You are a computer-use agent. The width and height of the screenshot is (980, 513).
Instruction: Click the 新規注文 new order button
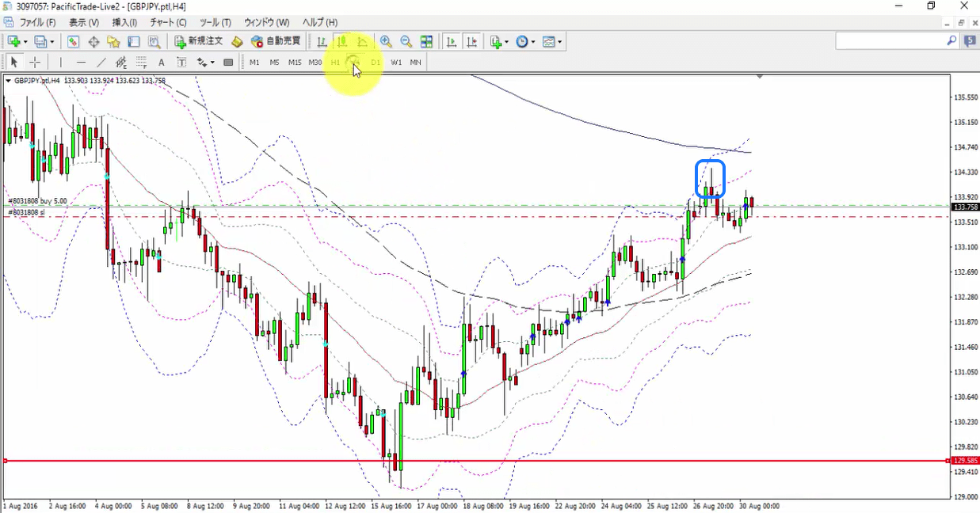(199, 41)
